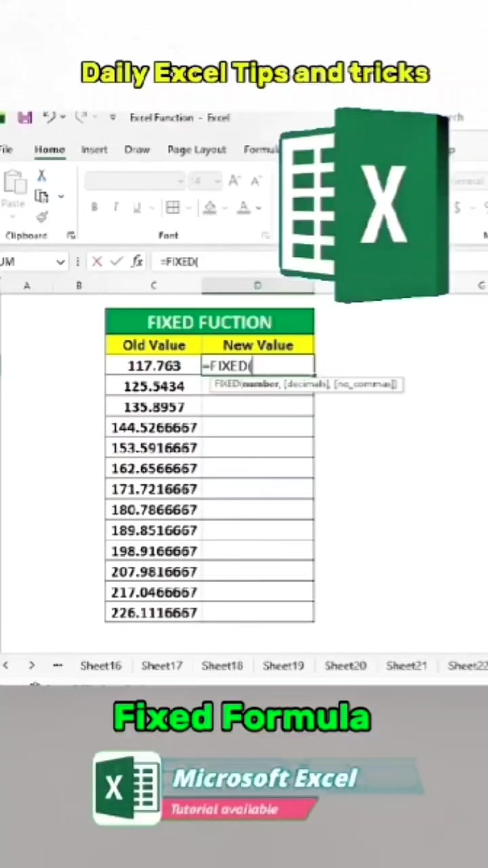Switch to Sheet18 tab
This screenshot has width=488, height=868.
pyautogui.click(x=222, y=666)
